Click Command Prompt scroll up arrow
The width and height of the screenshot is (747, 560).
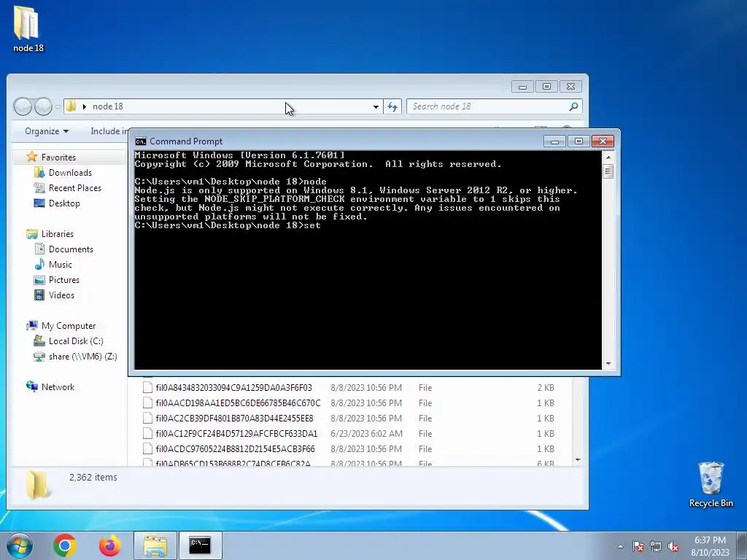coord(608,157)
